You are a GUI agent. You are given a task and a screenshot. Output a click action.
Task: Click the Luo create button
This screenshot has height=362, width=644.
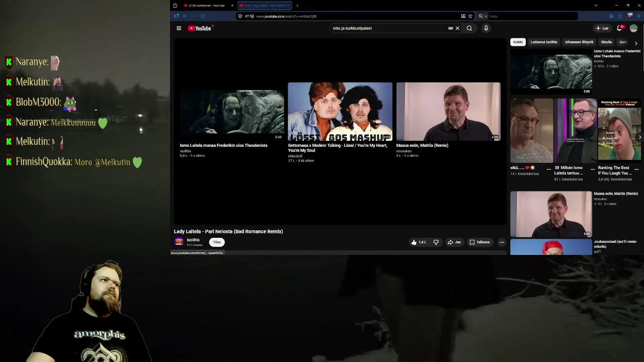pyautogui.click(x=602, y=28)
